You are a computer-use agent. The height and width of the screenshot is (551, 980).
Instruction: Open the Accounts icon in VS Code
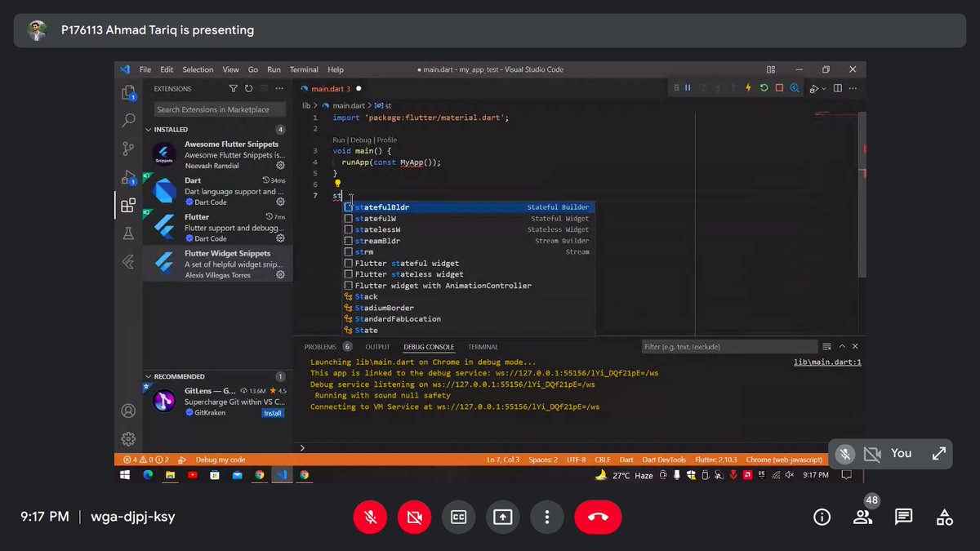click(x=128, y=411)
